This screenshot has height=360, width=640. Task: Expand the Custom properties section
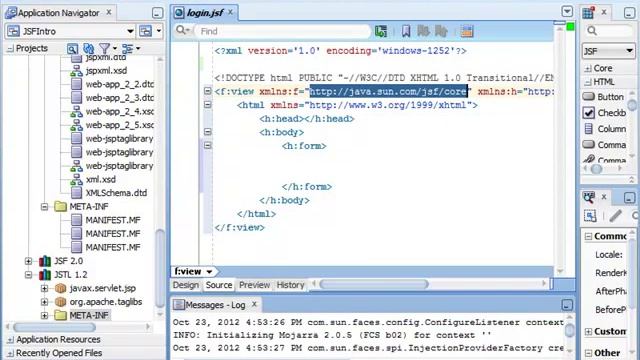click(x=588, y=331)
